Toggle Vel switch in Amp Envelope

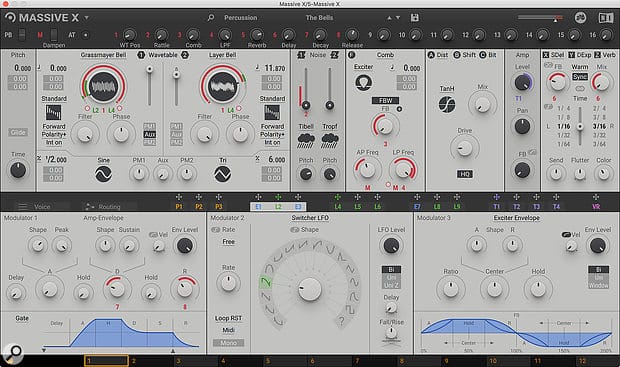[153, 235]
